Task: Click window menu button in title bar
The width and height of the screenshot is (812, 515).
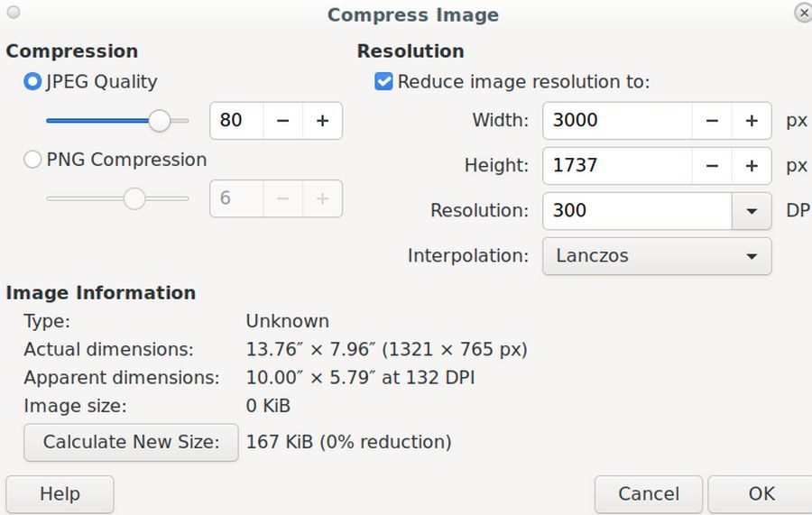Action: click(13, 13)
